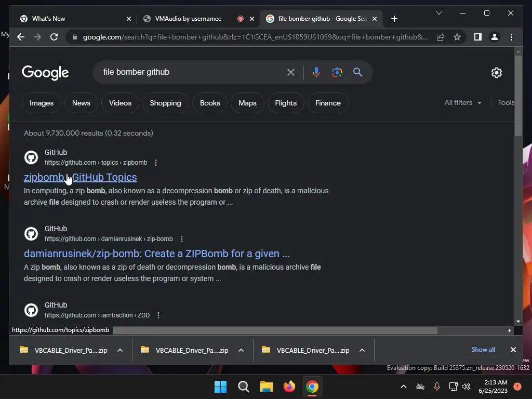The height and width of the screenshot is (399, 532).
Task: Click the address bar URL
Action: (255, 37)
